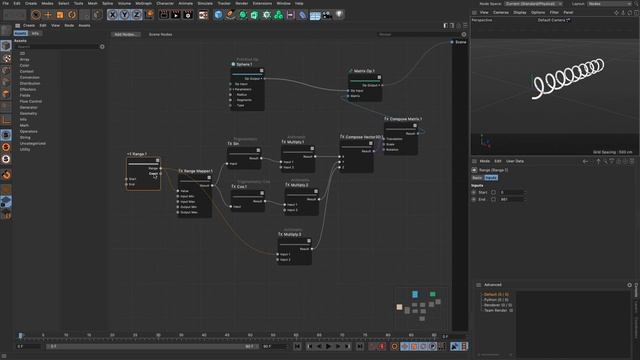Switch to Inputs tab in attributes
The width and height of the screenshot is (640, 360).
(491, 178)
